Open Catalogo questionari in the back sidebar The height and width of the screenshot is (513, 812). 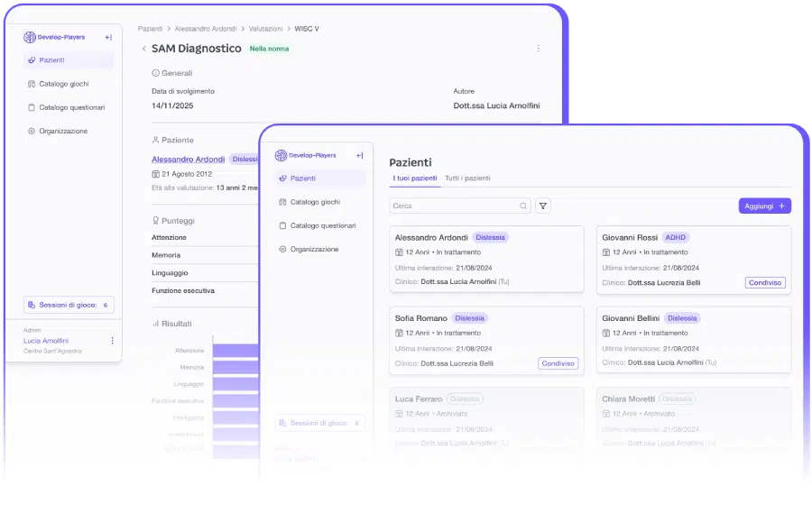click(71, 107)
